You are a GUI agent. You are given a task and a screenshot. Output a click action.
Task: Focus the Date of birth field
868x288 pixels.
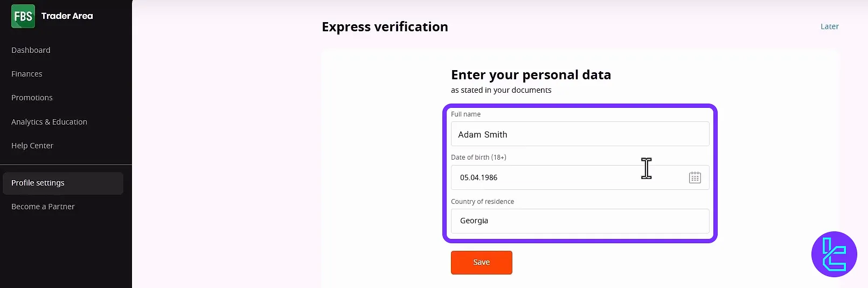[x=566, y=177]
